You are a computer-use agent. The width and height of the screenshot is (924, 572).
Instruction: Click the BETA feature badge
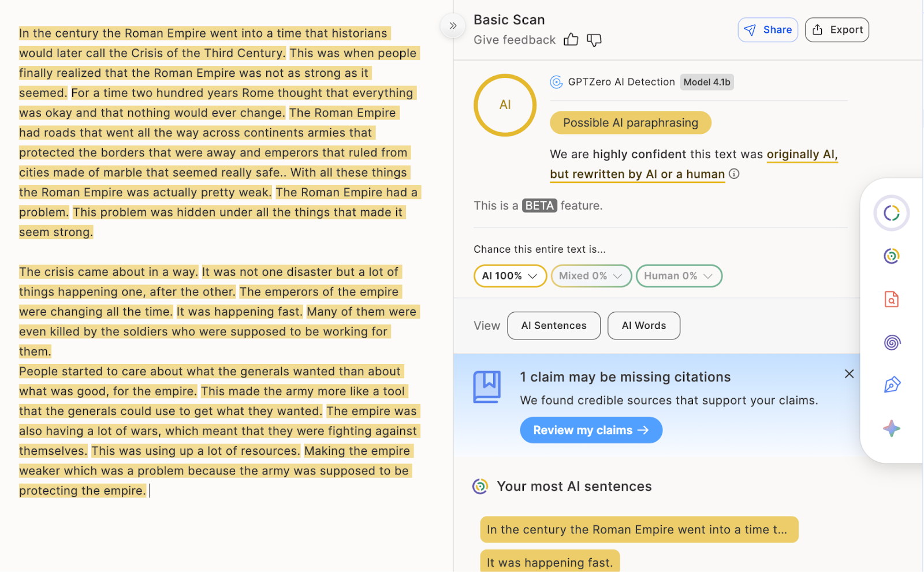[539, 205]
